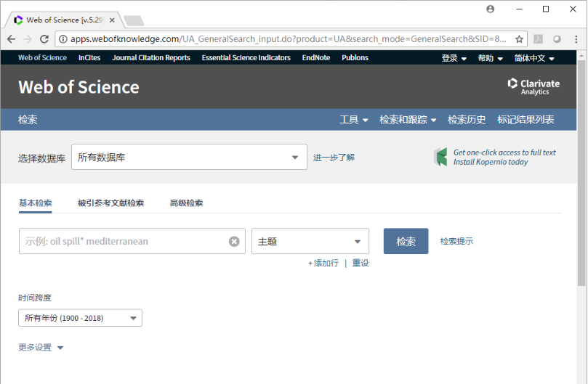
Task: Click the Web of Science tab favicon
Action: pos(18,20)
